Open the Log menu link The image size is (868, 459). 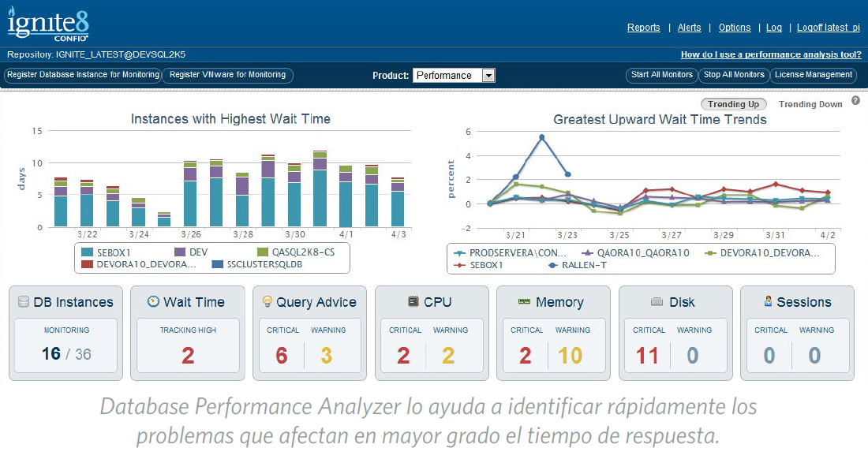click(774, 28)
